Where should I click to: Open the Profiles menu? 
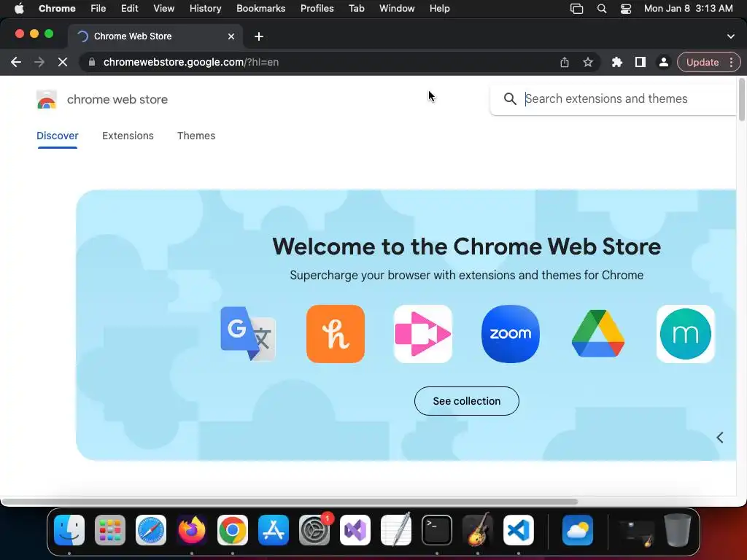point(317,9)
